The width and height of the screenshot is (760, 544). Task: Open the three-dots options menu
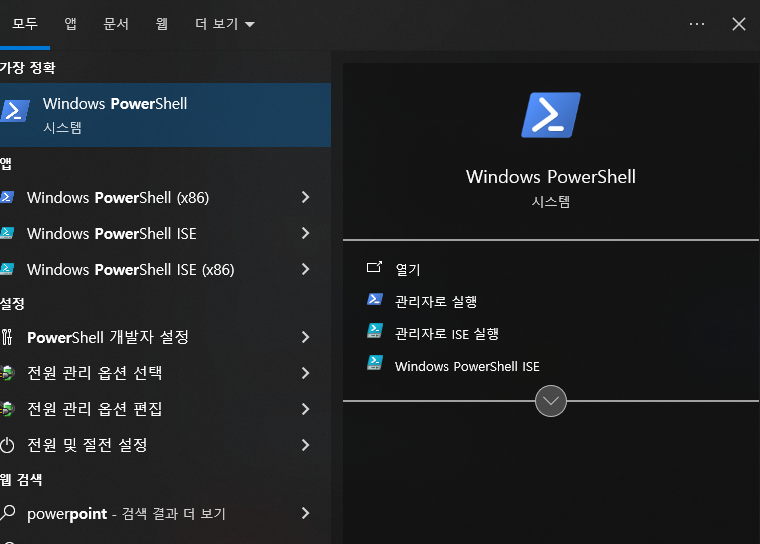coord(697,24)
